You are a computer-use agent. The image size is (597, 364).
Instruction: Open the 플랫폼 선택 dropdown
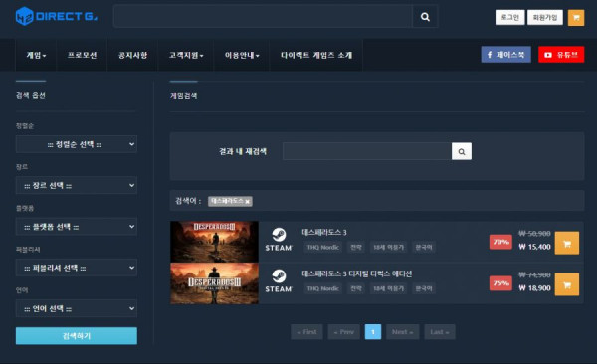pyautogui.click(x=77, y=227)
